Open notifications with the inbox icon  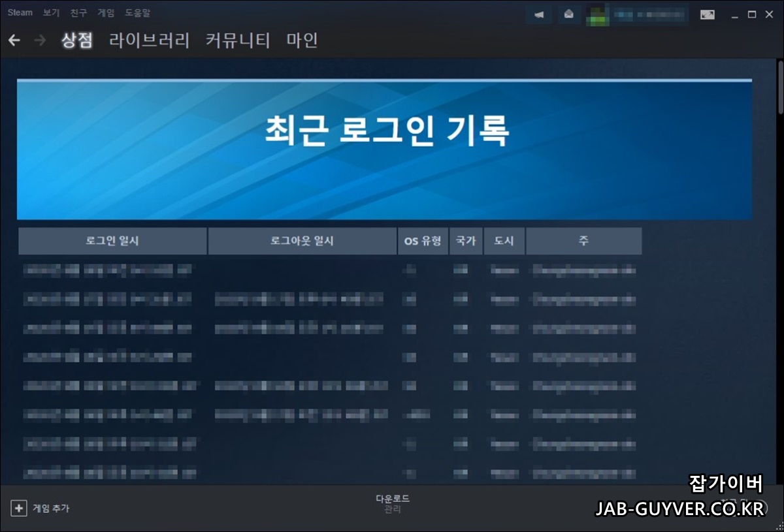click(x=569, y=14)
